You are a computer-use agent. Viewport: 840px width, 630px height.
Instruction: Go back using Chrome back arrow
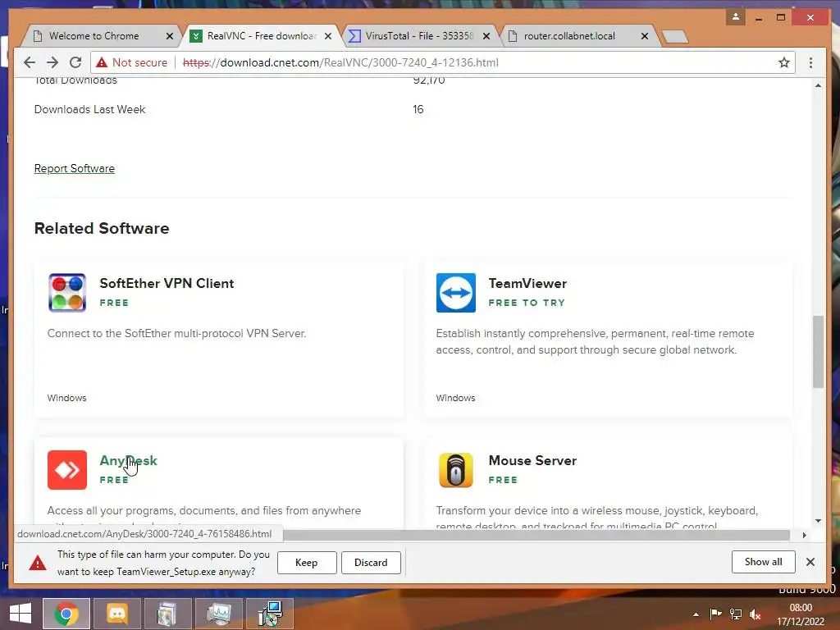[x=30, y=62]
